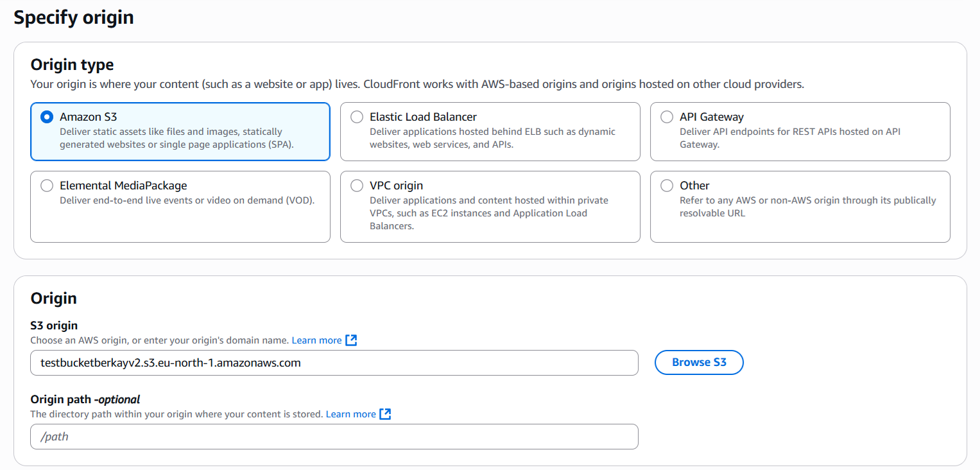Click external link icon beside Origin path Learn more
The width and height of the screenshot is (980, 470).
click(x=385, y=414)
